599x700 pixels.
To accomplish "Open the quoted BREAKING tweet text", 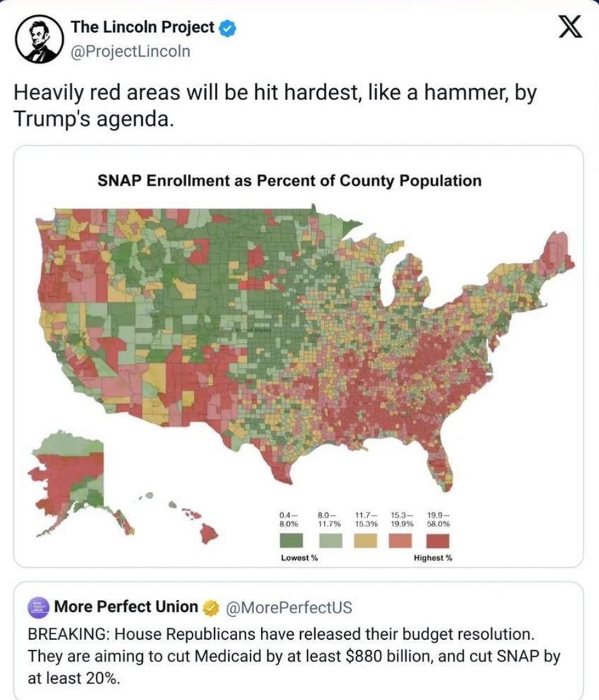I will click(x=294, y=658).
